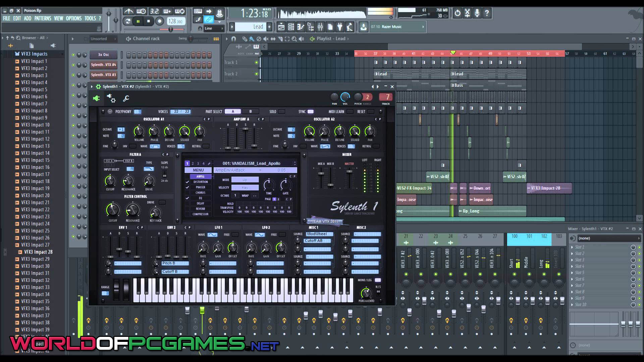The height and width of the screenshot is (362, 644).
Task: Click the record button in transport
Action: pyautogui.click(x=160, y=21)
